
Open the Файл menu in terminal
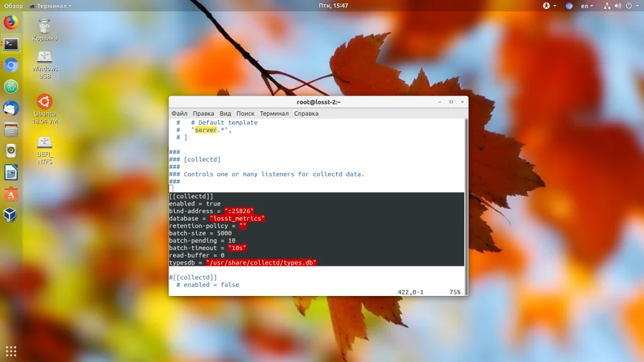pyautogui.click(x=179, y=114)
